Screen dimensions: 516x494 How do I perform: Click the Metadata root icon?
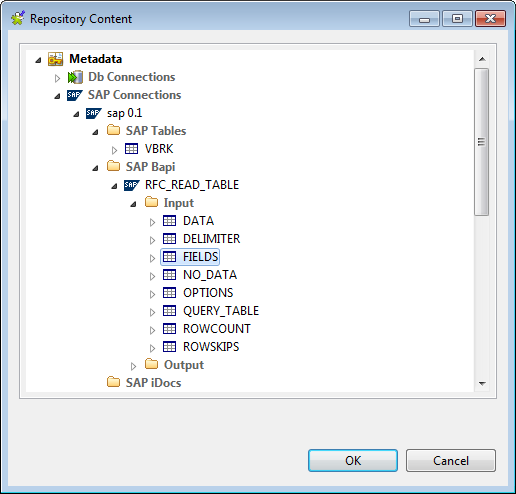point(55,59)
